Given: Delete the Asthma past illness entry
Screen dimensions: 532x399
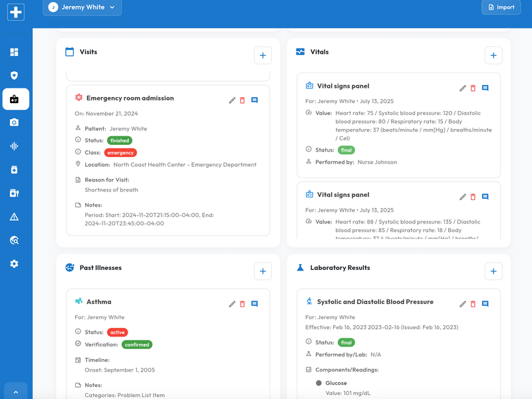Looking at the screenshot, I should tap(243, 304).
